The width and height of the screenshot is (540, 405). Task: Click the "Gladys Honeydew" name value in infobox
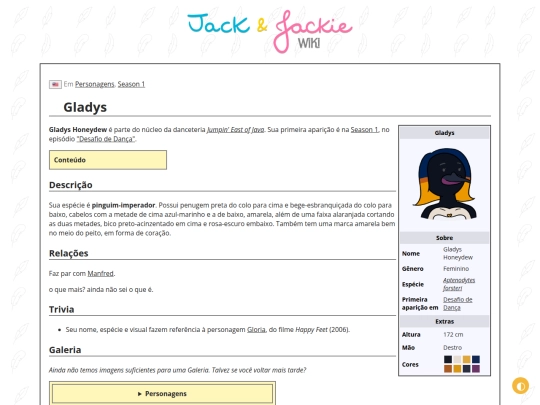click(458, 253)
